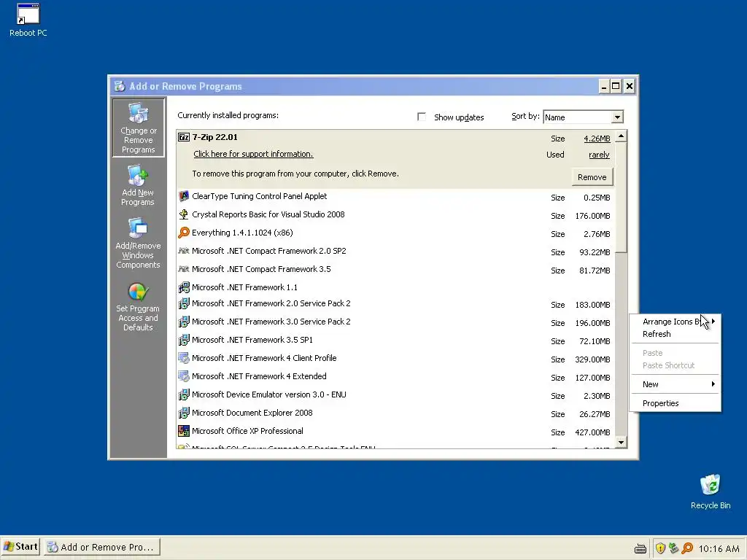Image resolution: width=747 pixels, height=560 pixels.
Task: Click the Add or Remove Programs title bar icon
Action: click(120, 86)
